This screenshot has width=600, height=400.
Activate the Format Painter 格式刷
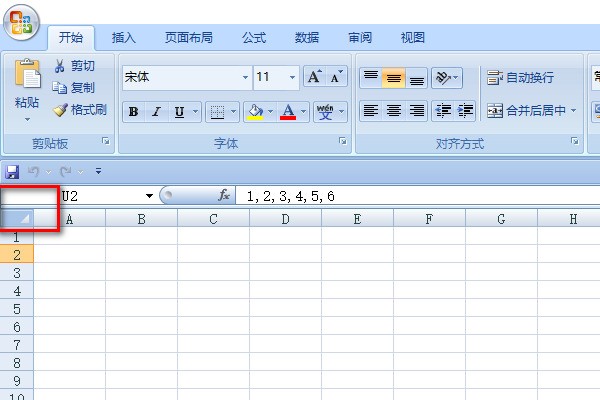(80, 110)
